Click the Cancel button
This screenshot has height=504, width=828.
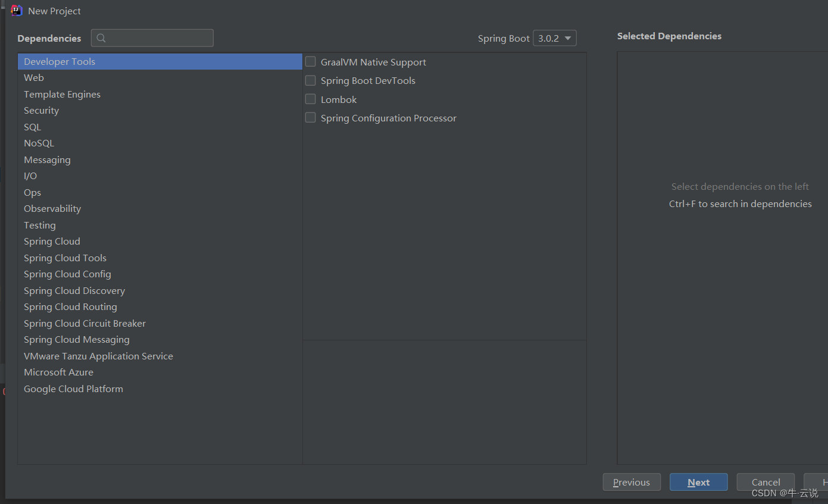(765, 482)
